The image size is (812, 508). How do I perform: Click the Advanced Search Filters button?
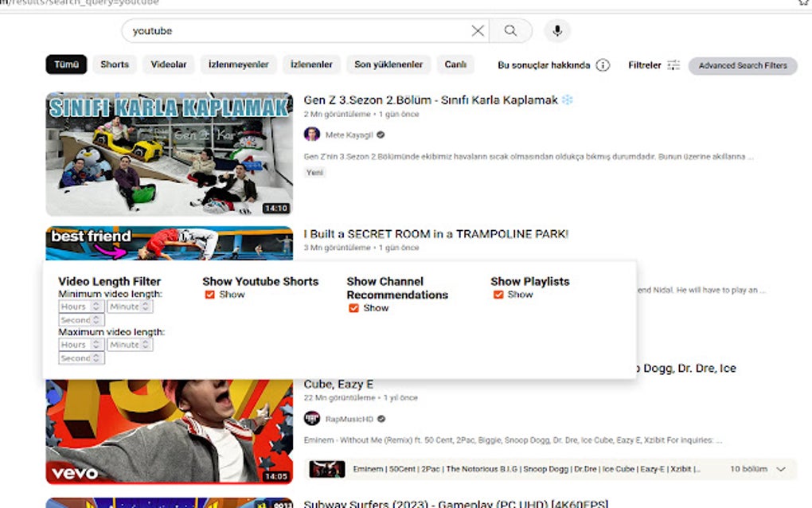743,66
